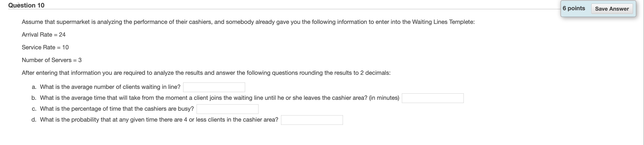Click the text 'Arrival Rate = 24'
The height and width of the screenshot is (145, 644).
coord(43,35)
